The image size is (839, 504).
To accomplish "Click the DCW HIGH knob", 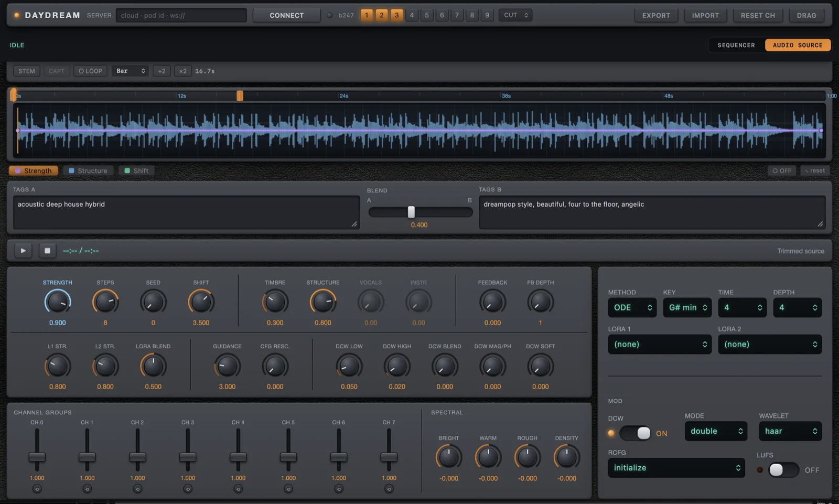I will point(397,366).
